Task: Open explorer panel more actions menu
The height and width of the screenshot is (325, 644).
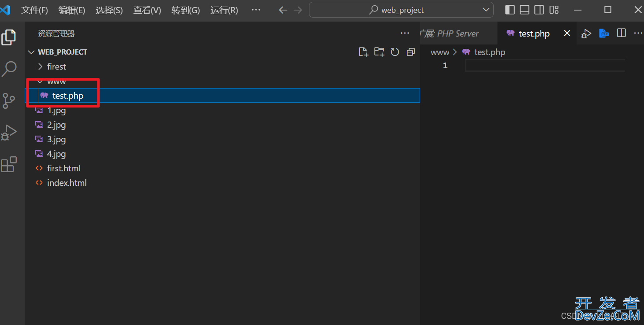Action: coord(405,33)
